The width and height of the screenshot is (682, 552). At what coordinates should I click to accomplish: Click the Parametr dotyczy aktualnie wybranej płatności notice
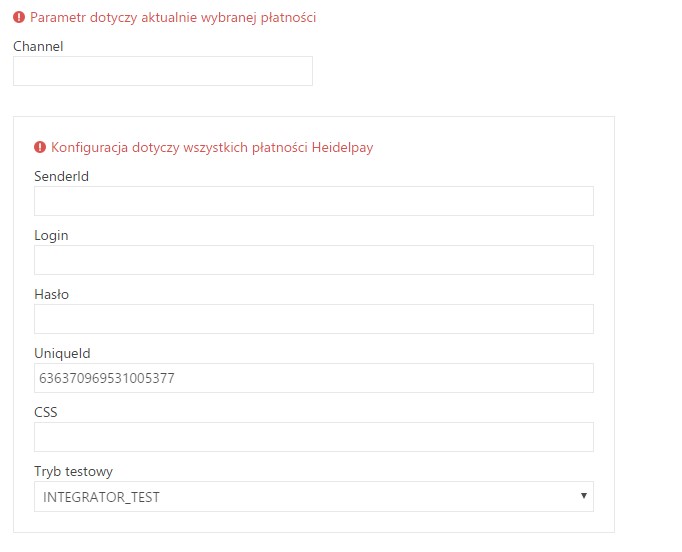coord(173,18)
